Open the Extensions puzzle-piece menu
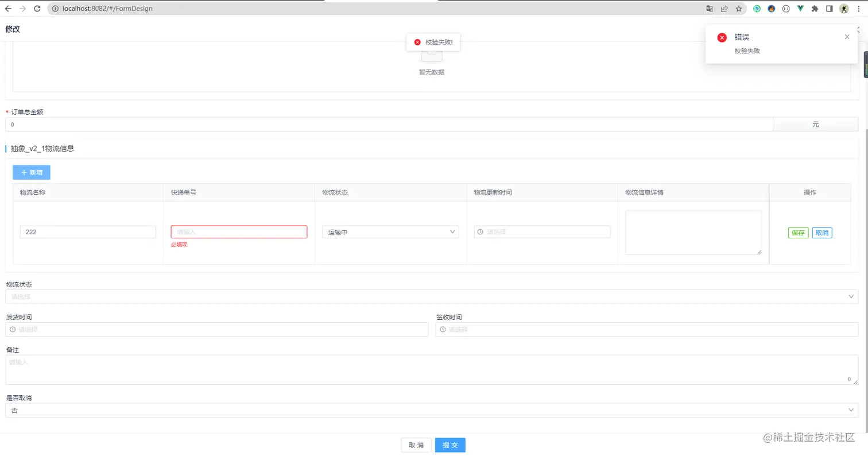 click(x=815, y=9)
